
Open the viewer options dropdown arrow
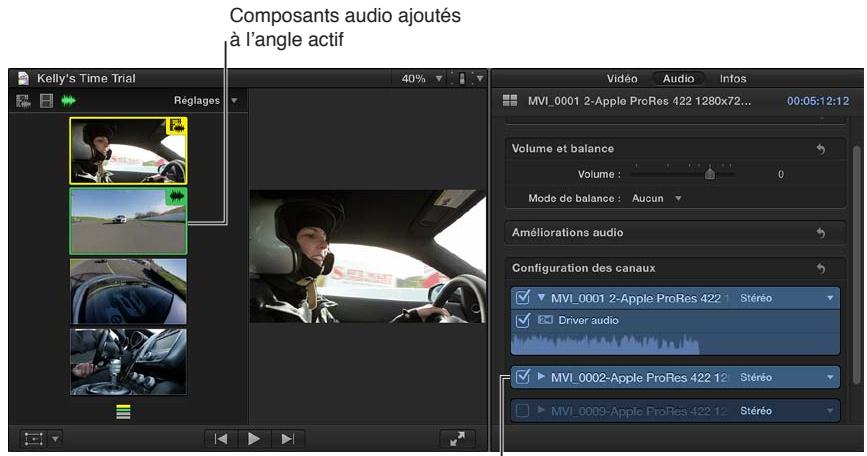coord(480,78)
